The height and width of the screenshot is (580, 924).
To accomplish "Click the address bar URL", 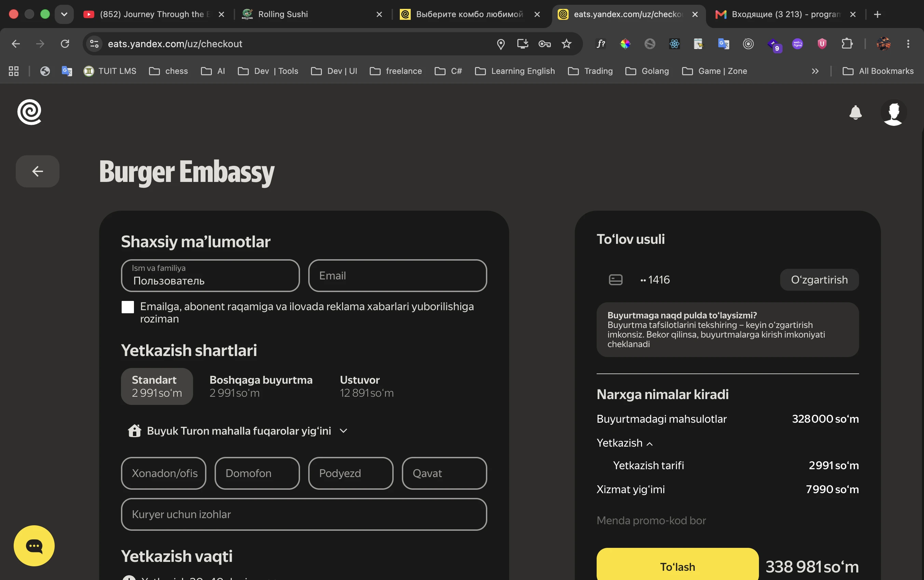I will click(175, 44).
